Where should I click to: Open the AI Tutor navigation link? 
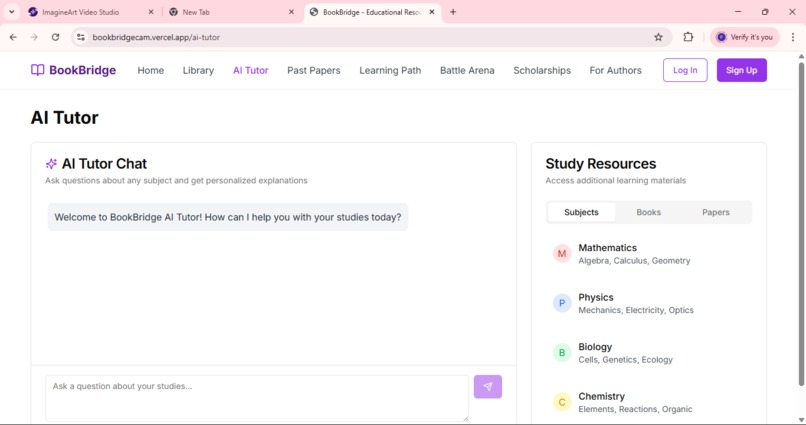coord(251,70)
